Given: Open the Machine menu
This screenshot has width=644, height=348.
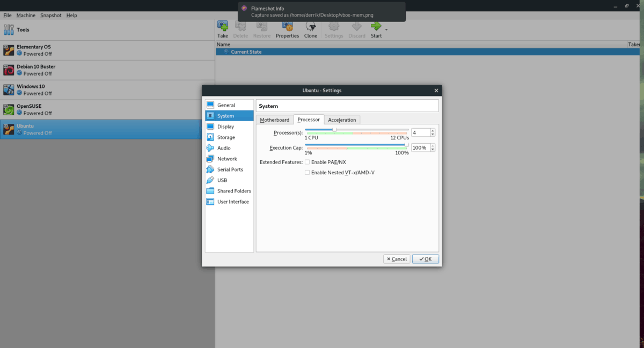Looking at the screenshot, I should point(26,16).
